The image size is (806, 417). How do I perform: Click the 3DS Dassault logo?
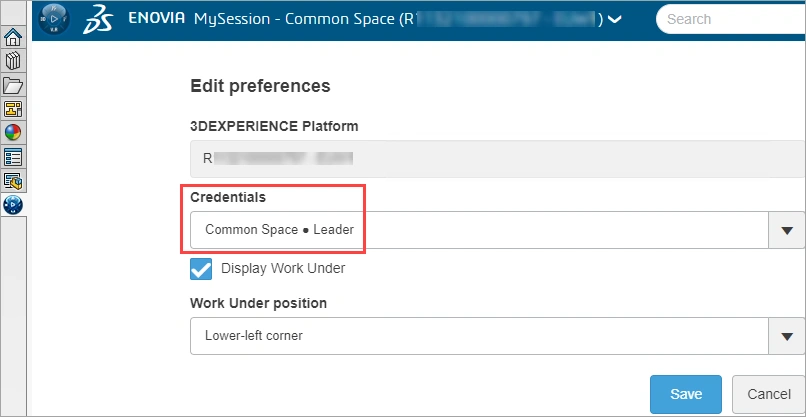pyautogui.click(x=101, y=19)
